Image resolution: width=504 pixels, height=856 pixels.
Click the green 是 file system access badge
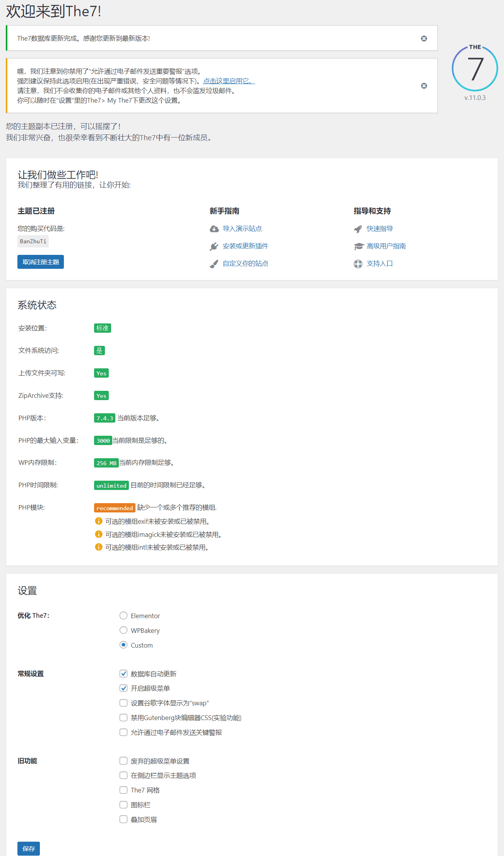point(99,351)
